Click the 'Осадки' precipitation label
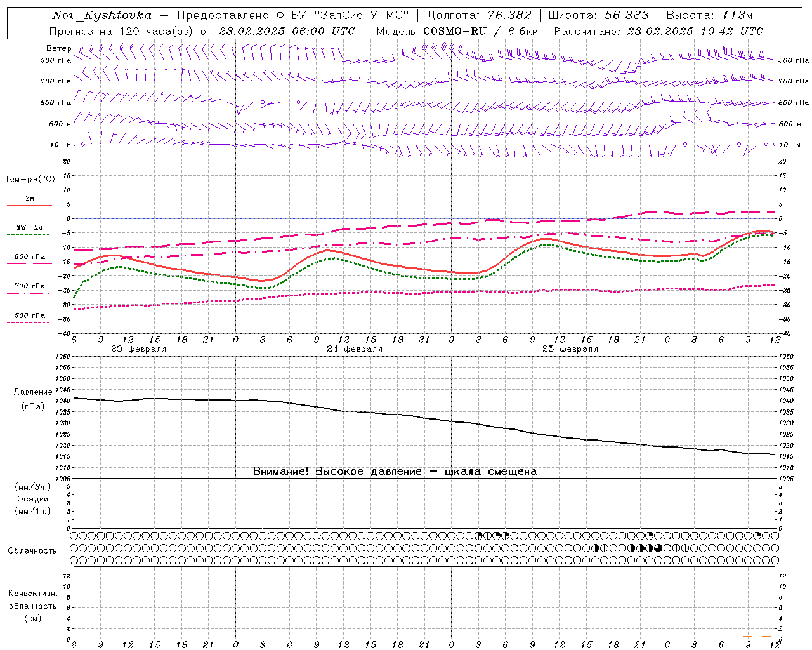Screen dimensions: 812x650 click(x=33, y=499)
